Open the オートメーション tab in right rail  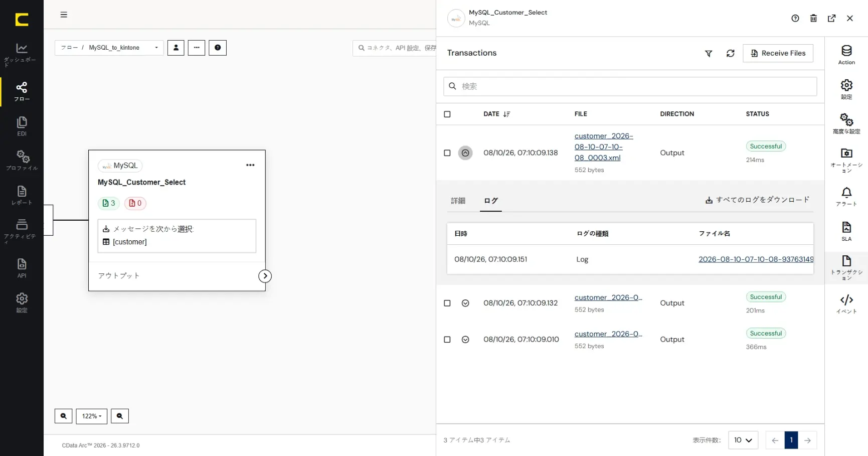846,161
